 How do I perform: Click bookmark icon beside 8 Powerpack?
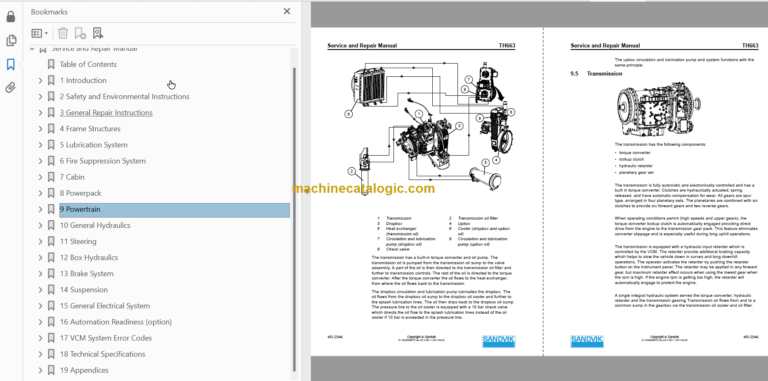[x=51, y=193]
